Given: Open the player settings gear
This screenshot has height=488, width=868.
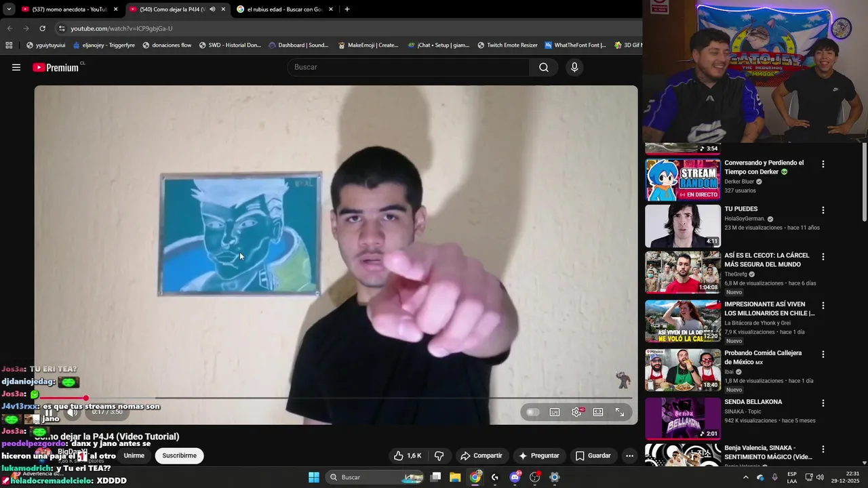Looking at the screenshot, I should point(576,412).
